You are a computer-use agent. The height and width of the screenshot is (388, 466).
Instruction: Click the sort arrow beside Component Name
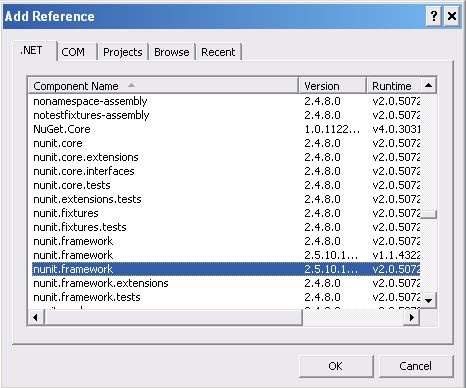coord(131,85)
